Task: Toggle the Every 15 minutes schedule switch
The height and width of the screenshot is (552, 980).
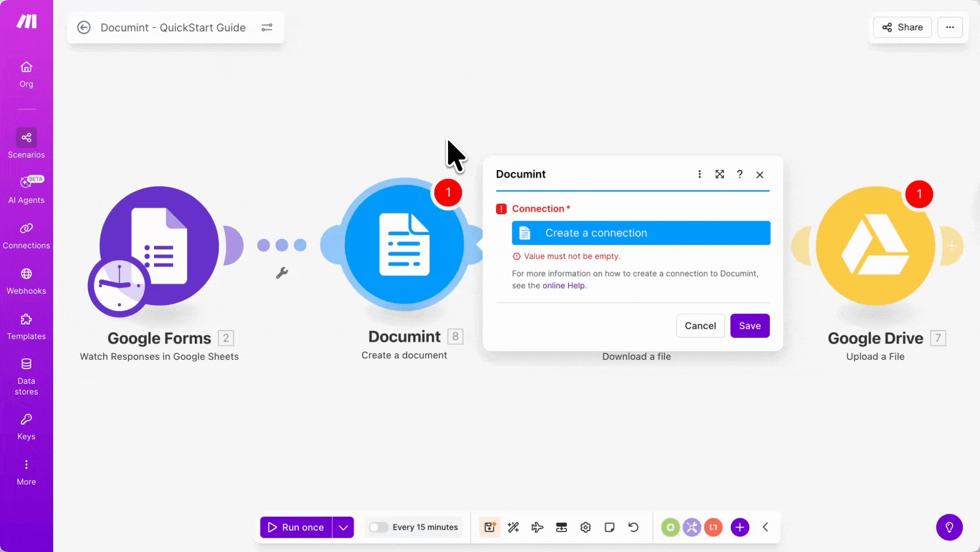Action: [378, 527]
